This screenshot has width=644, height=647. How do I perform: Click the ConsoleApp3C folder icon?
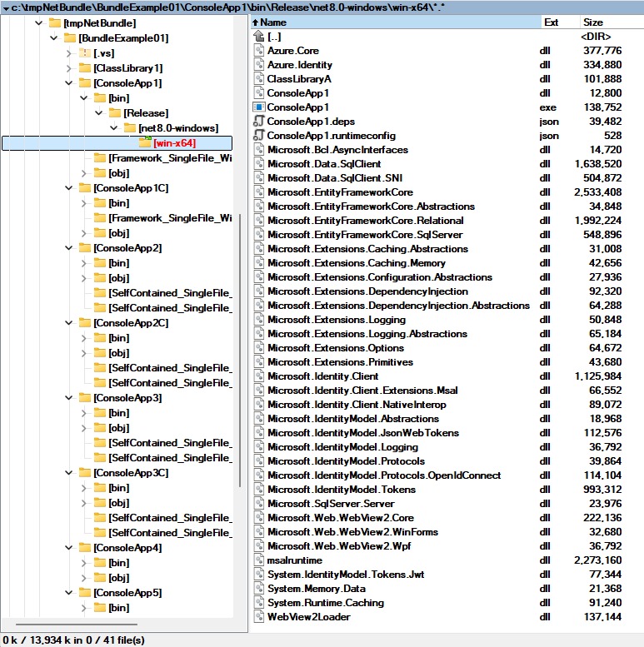point(85,473)
